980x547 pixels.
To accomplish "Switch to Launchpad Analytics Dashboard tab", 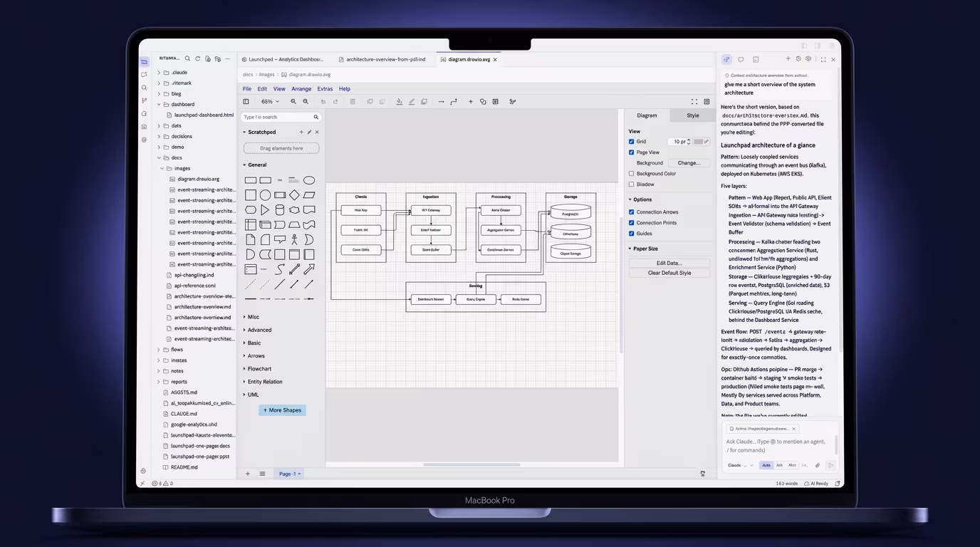I will (x=283, y=60).
